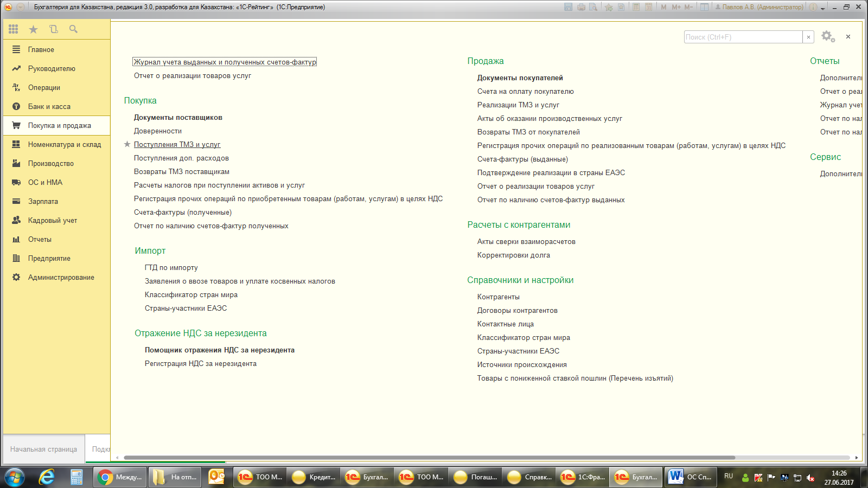Open Счета-фактуры (выданные)
Image resolution: width=868 pixels, height=488 pixels.
522,159
